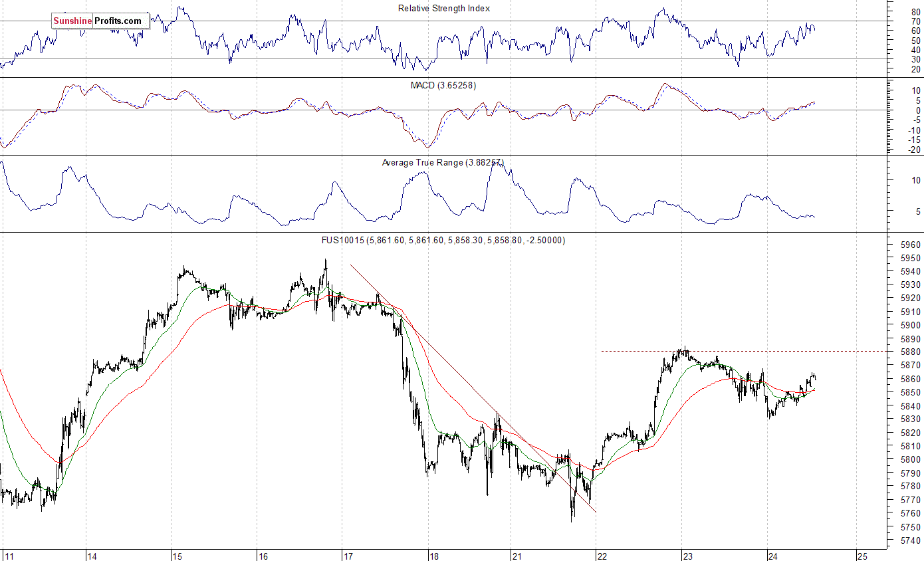Click the 5770 price axis label
Screen dimensions: 924x561
pos(911,500)
